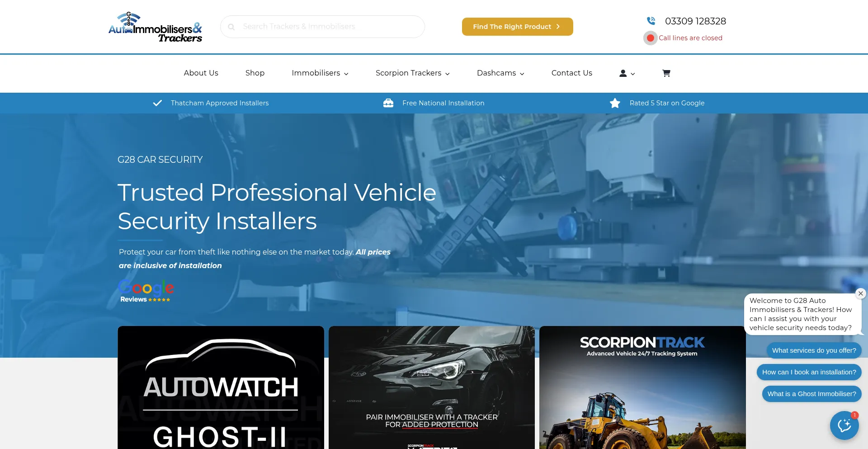This screenshot has width=868, height=449.
Task: Click the phone handset icon
Action: [651, 21]
